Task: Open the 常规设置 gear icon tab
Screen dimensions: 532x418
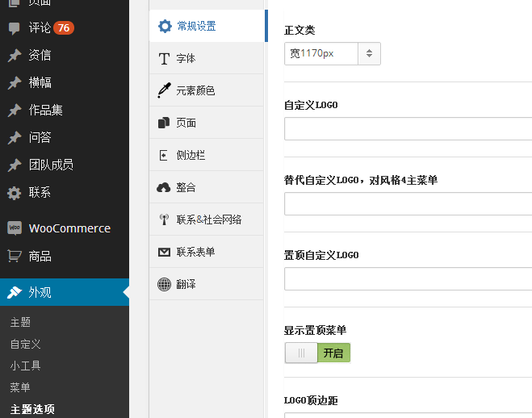Action: 165,26
